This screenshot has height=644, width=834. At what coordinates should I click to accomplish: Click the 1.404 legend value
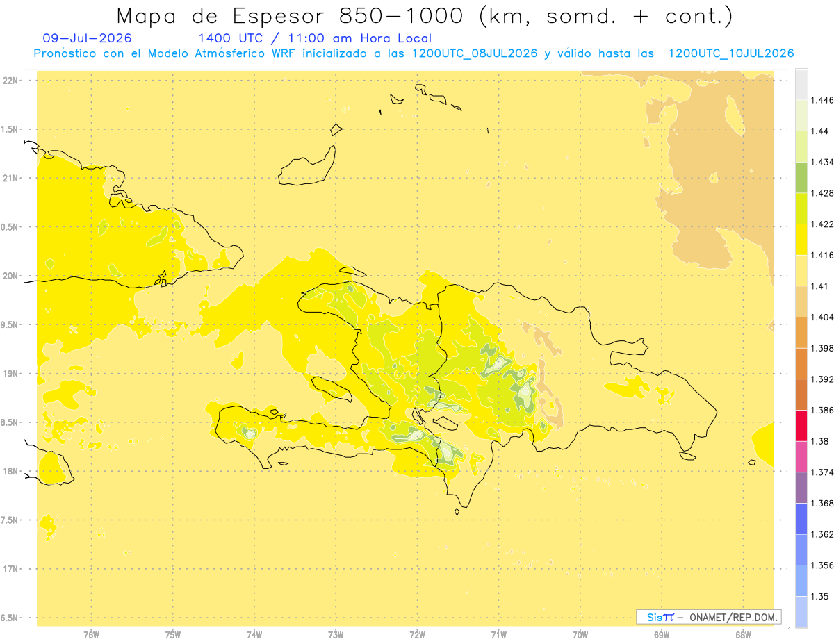821,317
